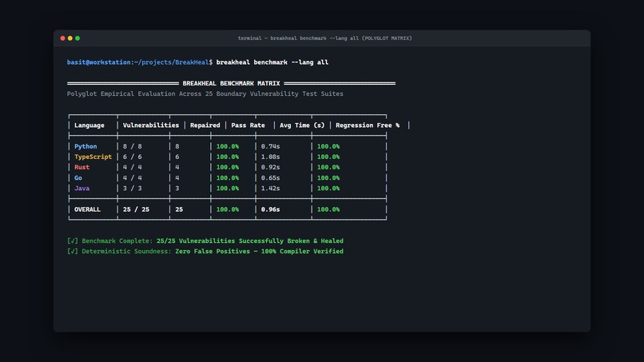Click the prompt path ~/projects/BreakHeal
644x362 pixels.
pos(171,62)
